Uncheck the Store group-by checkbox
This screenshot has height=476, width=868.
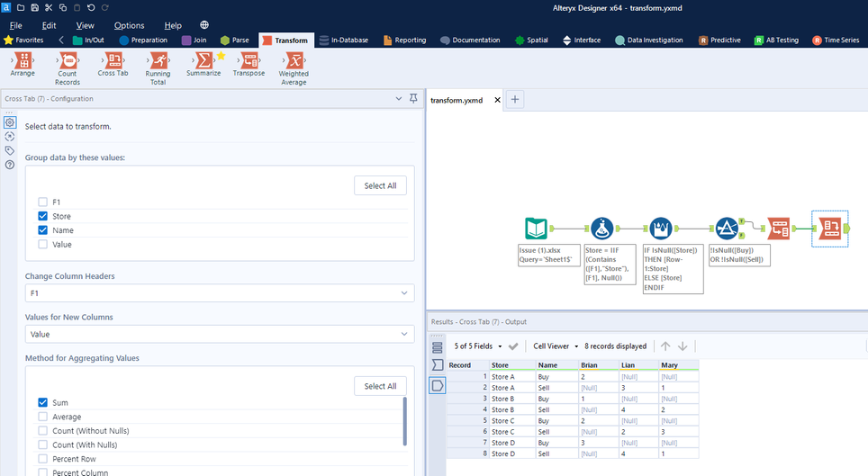pyautogui.click(x=42, y=216)
